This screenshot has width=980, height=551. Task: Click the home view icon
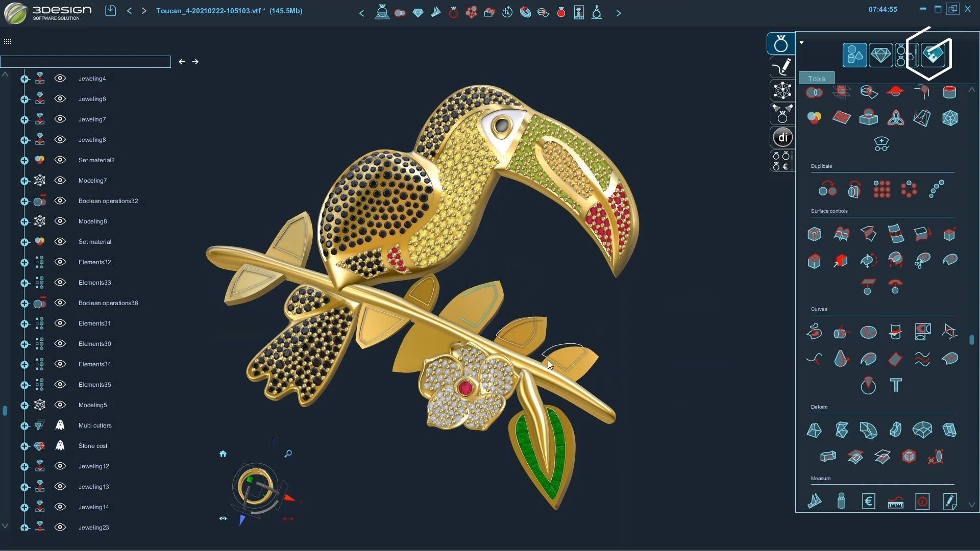pos(223,454)
